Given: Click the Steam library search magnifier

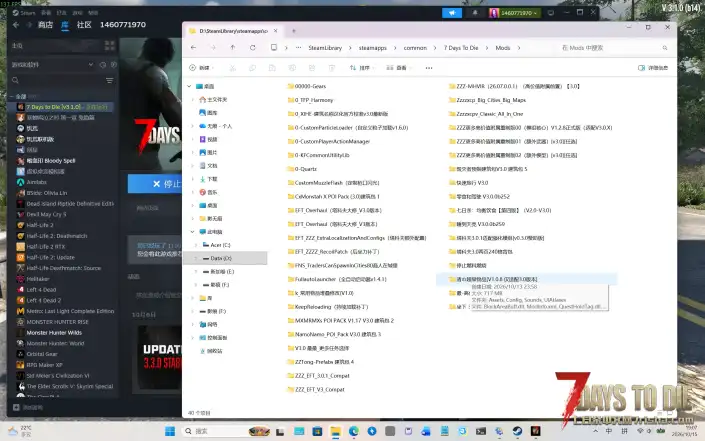Looking at the screenshot, I should coord(15,80).
